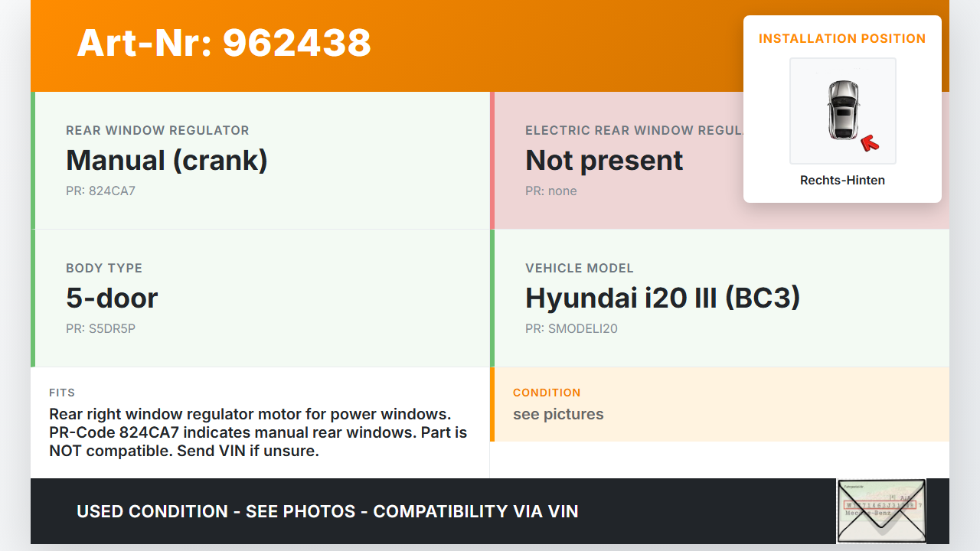This screenshot has height=551, width=980.
Task: Click the 'PR: none' label
Action: point(551,191)
